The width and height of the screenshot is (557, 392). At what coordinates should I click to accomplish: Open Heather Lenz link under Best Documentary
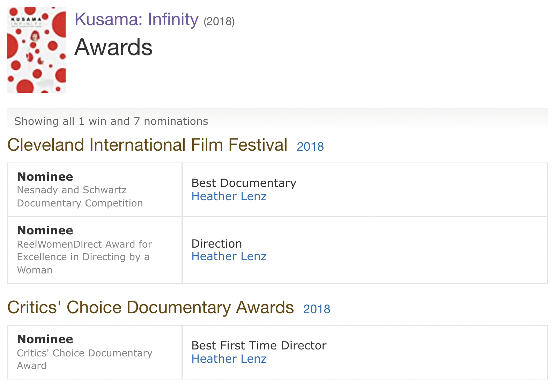[229, 196]
